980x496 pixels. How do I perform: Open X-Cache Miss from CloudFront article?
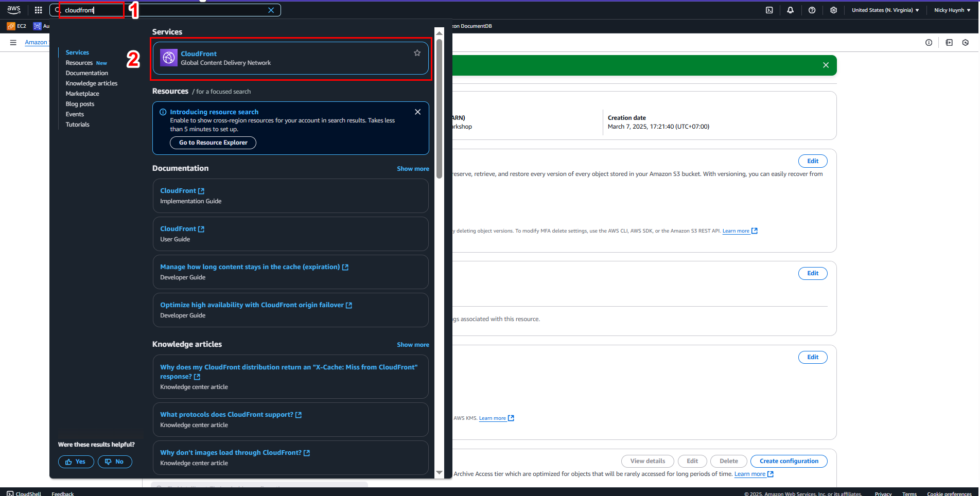pyautogui.click(x=289, y=372)
